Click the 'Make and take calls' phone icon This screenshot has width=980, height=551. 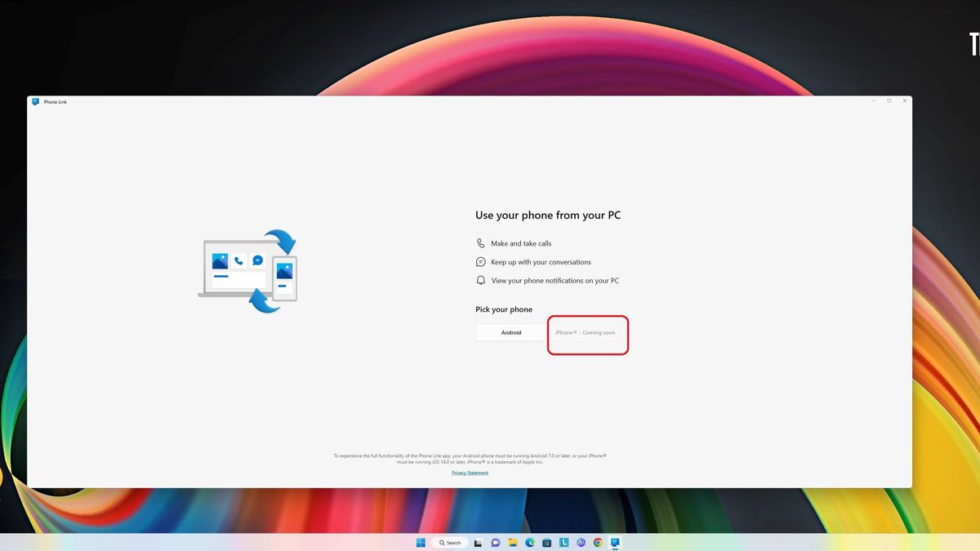click(481, 242)
